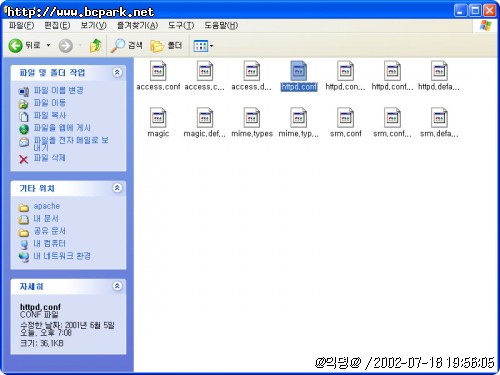Select the mime.typ... file icon

pos(298,117)
